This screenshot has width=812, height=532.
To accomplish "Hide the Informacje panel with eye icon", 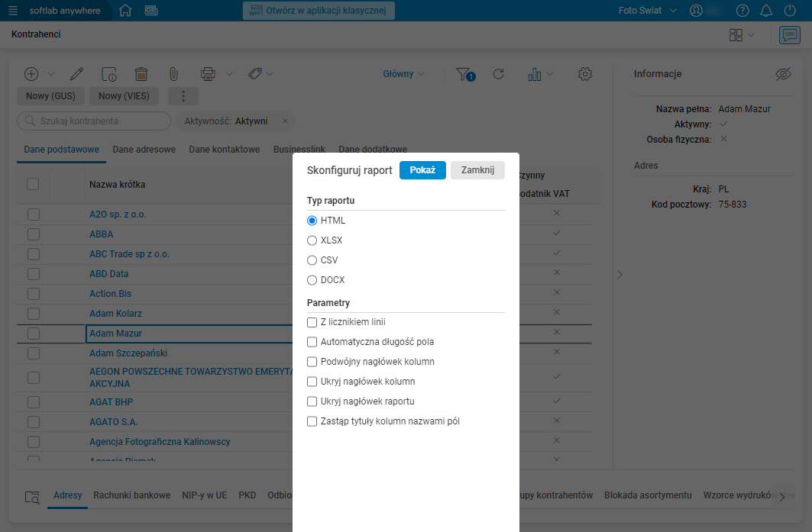I will coord(783,74).
